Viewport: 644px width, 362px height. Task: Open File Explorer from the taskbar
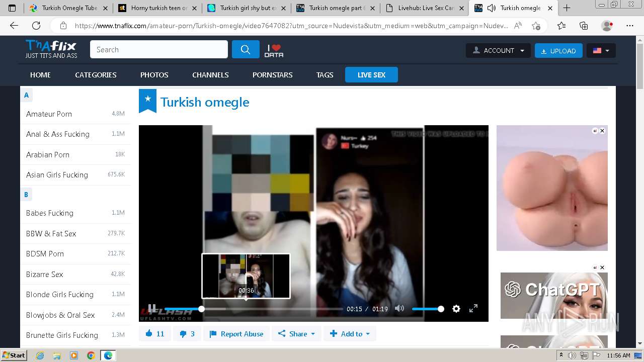pyautogui.click(x=57, y=355)
